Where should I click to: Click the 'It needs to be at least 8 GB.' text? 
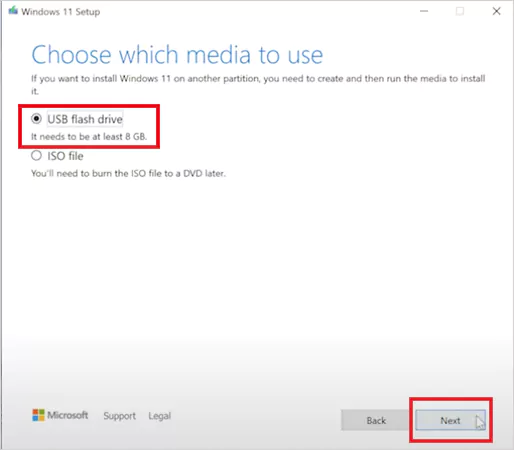coord(89,137)
